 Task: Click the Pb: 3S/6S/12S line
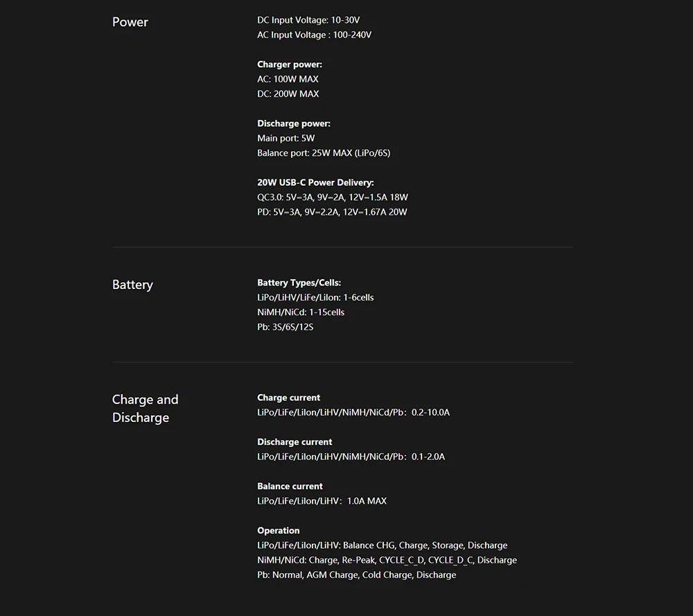click(285, 327)
